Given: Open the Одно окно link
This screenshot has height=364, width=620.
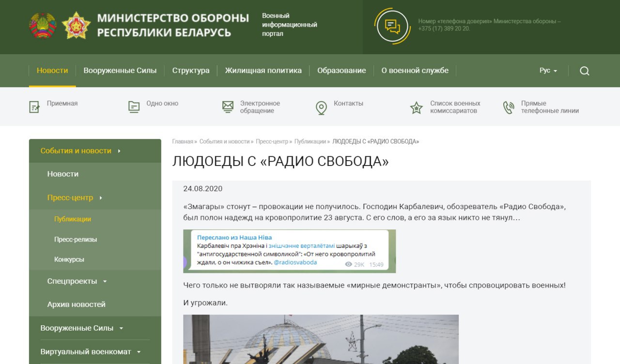Looking at the screenshot, I should 162,103.
